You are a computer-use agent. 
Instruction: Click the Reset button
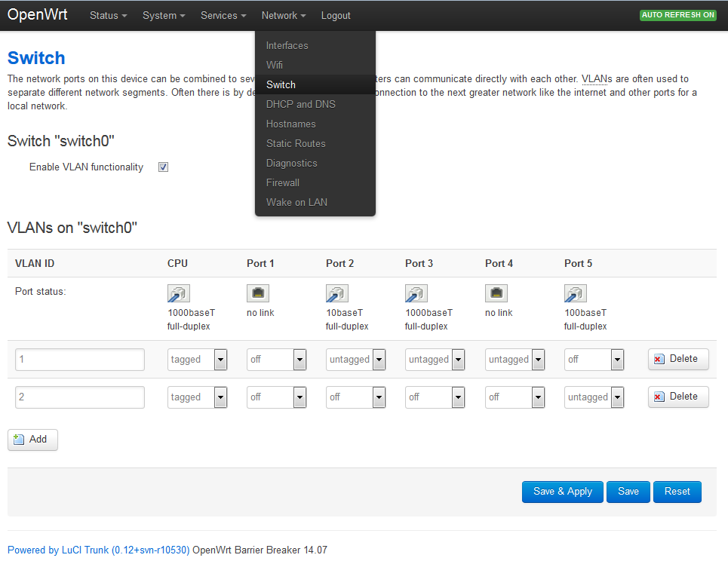[677, 492]
